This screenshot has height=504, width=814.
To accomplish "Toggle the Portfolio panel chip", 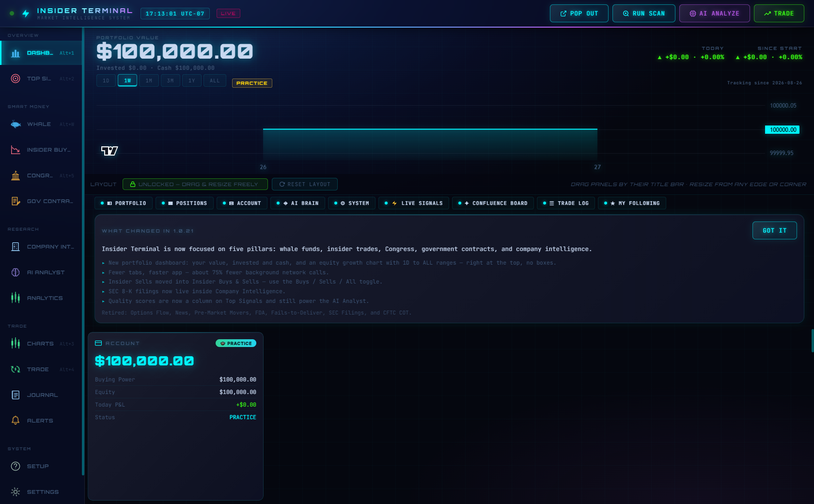I will [x=124, y=203].
